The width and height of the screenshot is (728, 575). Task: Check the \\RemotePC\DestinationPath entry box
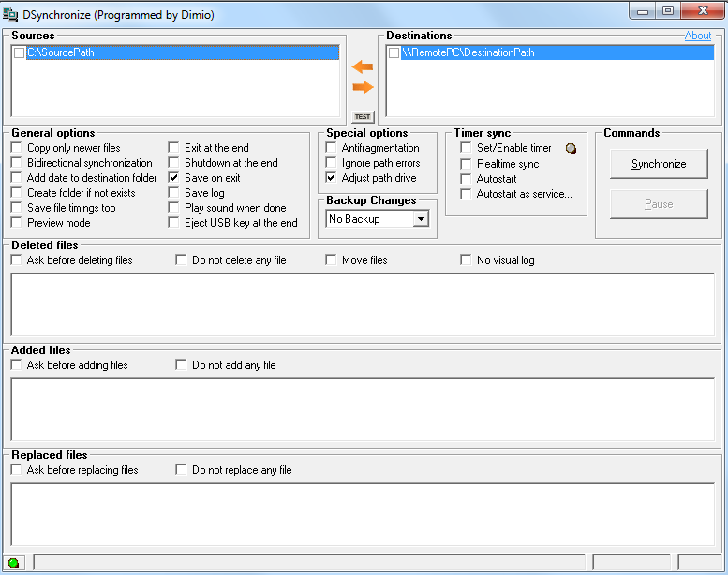pos(394,53)
